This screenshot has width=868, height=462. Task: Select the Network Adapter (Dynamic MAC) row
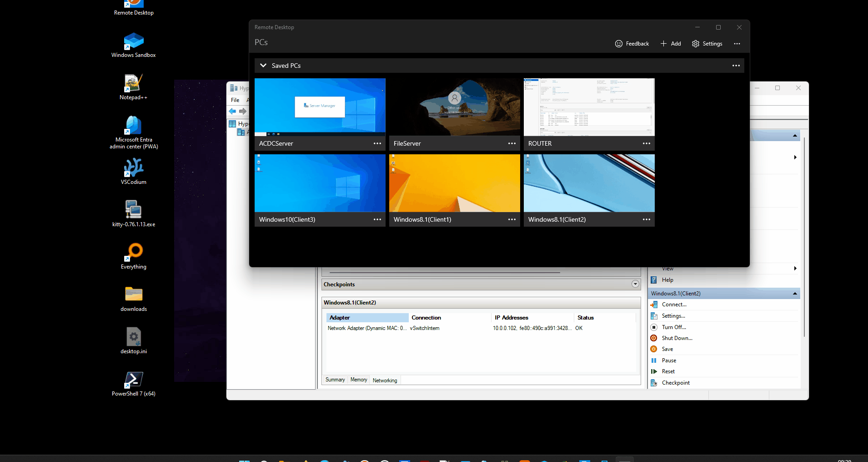481,328
